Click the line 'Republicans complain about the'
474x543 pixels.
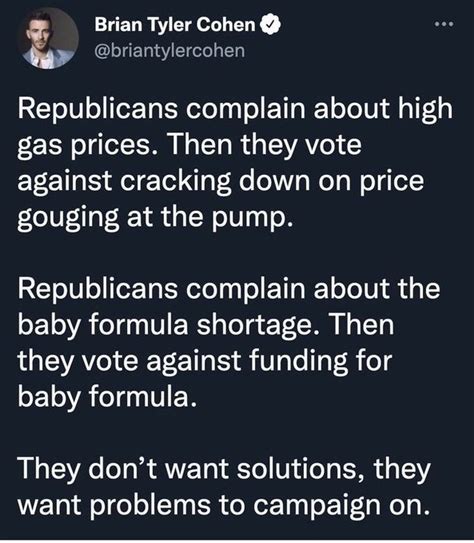229,290
